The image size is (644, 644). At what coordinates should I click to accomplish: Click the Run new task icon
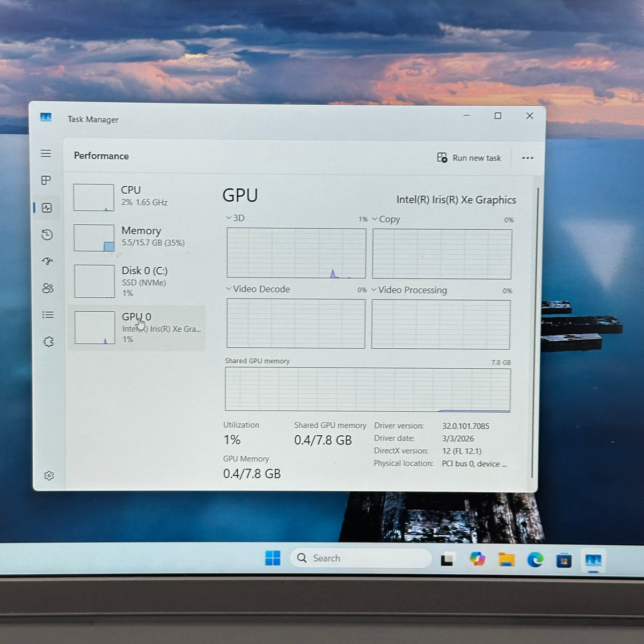click(442, 157)
